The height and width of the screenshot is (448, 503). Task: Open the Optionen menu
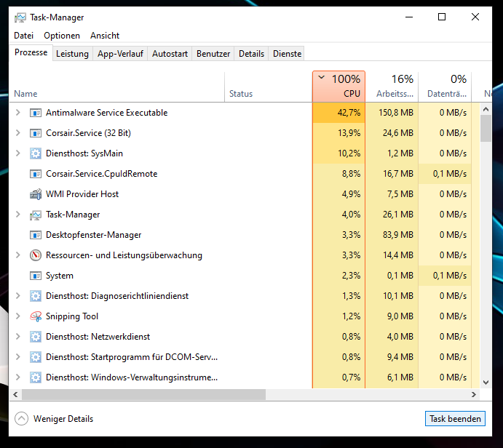pos(62,36)
